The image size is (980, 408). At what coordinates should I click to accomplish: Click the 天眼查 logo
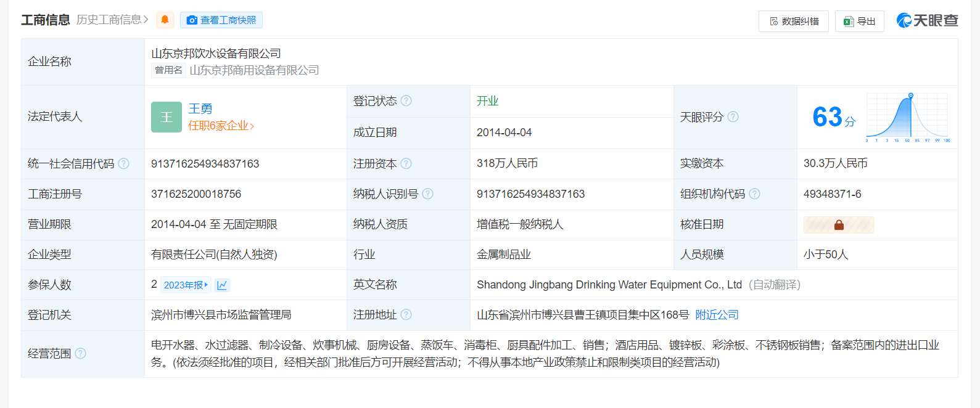(x=927, y=20)
